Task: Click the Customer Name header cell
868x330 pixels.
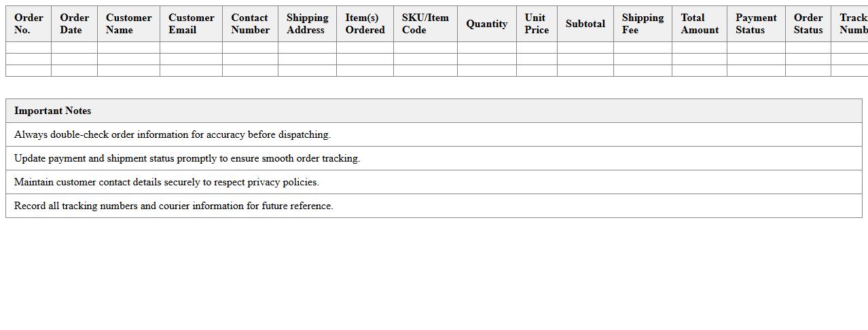Action: point(128,24)
